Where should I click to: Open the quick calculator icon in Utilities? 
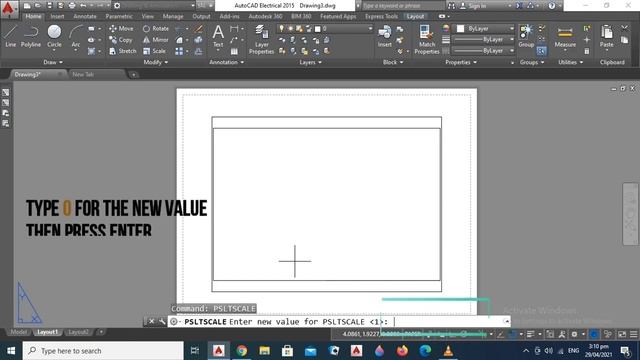pos(587,51)
